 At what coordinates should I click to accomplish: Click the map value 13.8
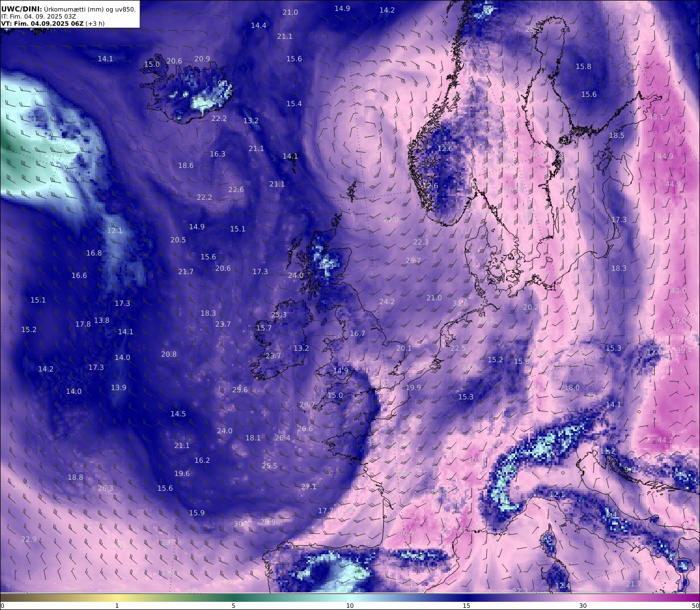[x=102, y=321]
